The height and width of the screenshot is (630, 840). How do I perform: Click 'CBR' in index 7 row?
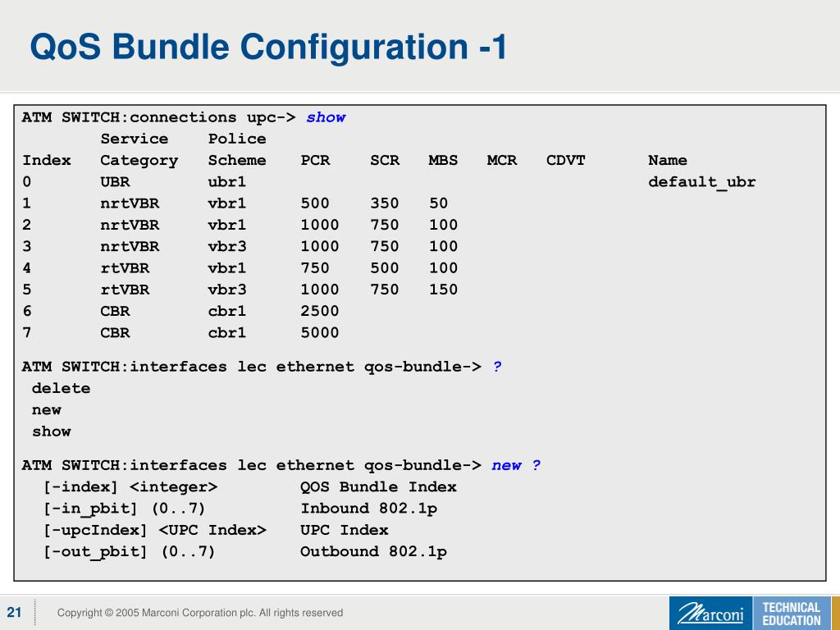(x=115, y=333)
